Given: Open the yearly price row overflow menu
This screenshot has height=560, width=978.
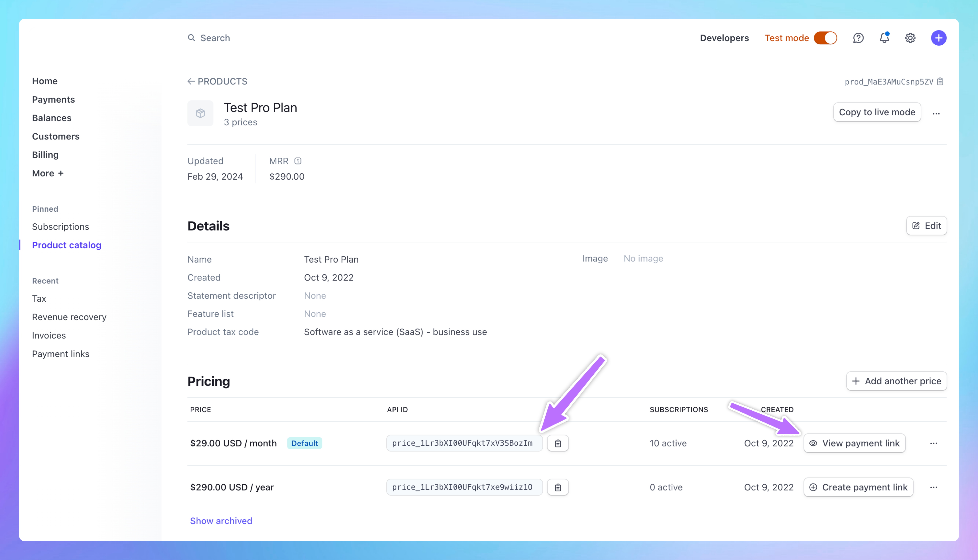Looking at the screenshot, I should [934, 487].
